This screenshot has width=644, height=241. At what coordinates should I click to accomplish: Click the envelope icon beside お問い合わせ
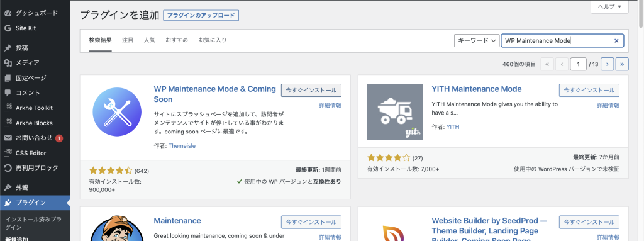(8, 138)
